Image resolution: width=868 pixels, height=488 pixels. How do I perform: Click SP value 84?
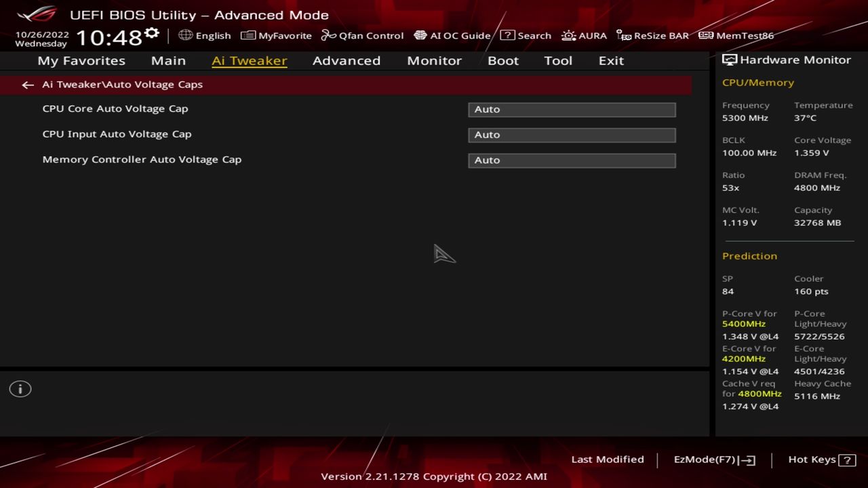(x=728, y=291)
